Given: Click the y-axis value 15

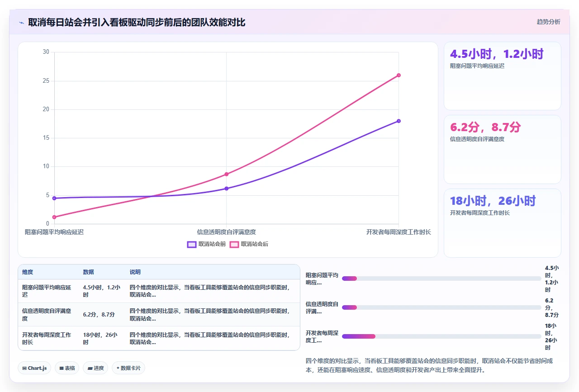Looking at the screenshot, I should tap(46, 138).
